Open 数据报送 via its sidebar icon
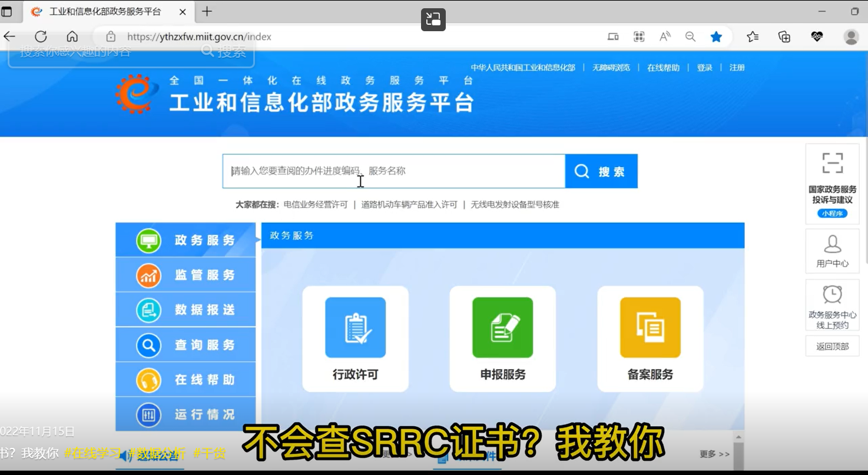 pyautogui.click(x=148, y=310)
